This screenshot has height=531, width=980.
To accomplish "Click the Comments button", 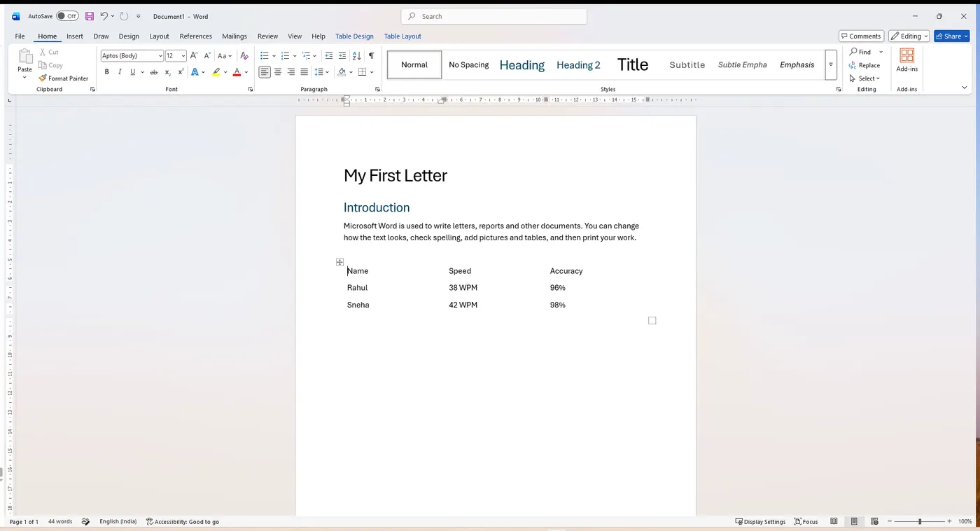I will pyautogui.click(x=861, y=36).
